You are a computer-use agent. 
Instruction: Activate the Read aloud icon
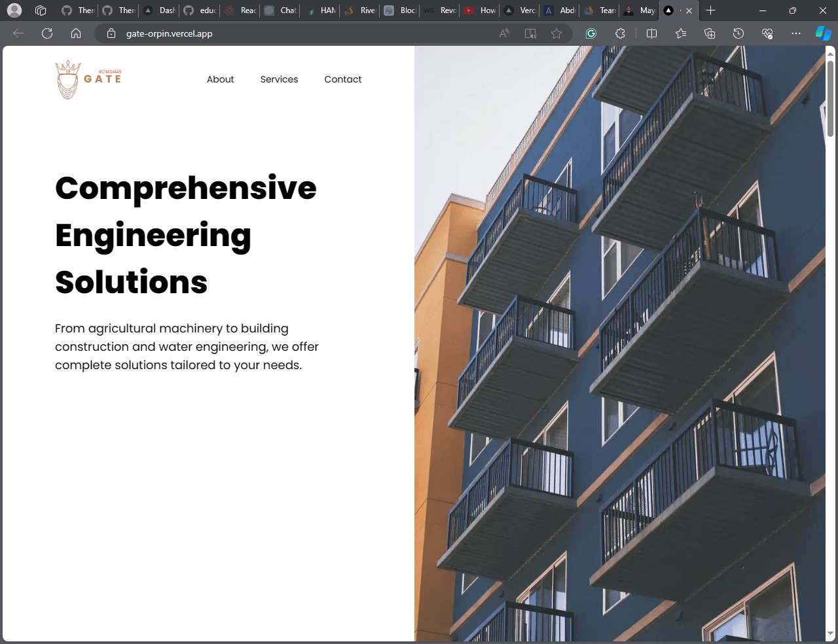(504, 33)
